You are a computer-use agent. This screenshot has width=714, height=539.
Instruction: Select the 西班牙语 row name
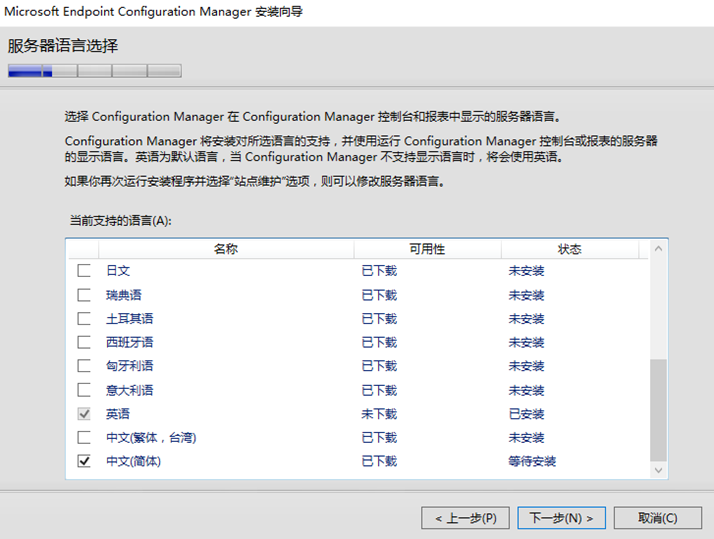pyautogui.click(x=130, y=342)
